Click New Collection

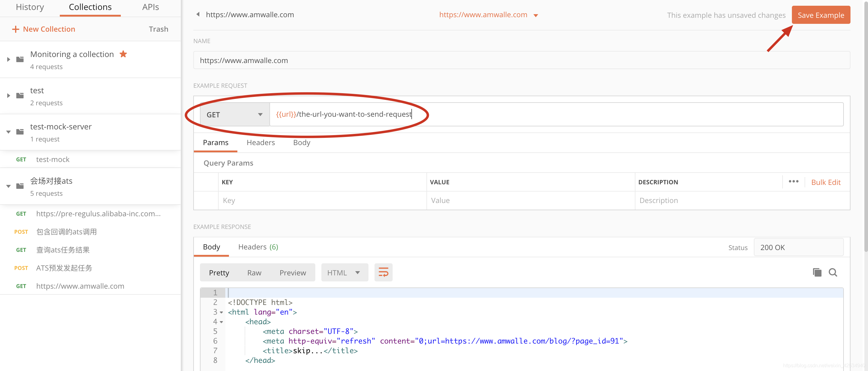[44, 29]
